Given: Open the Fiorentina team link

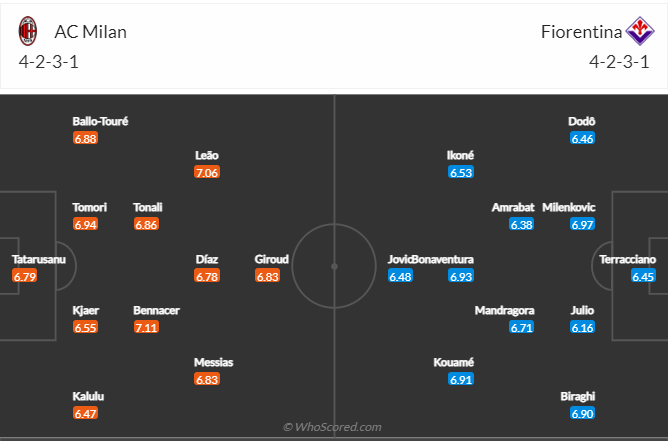Looking at the screenshot, I should (x=578, y=31).
